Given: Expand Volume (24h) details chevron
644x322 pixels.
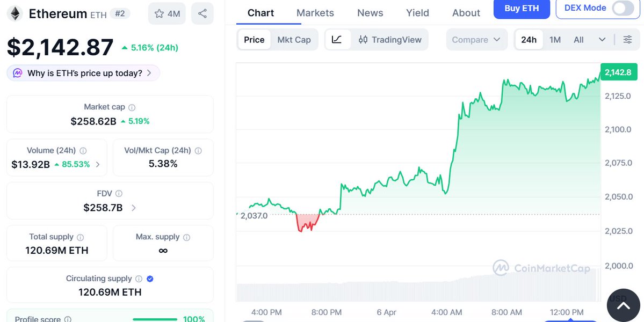Looking at the screenshot, I should coord(98,164).
